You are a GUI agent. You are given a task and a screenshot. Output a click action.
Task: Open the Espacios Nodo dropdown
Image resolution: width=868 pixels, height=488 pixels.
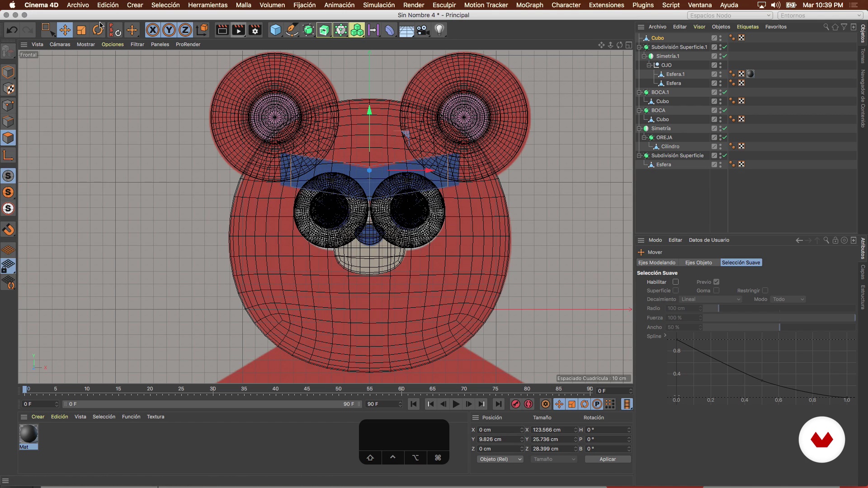[730, 15]
